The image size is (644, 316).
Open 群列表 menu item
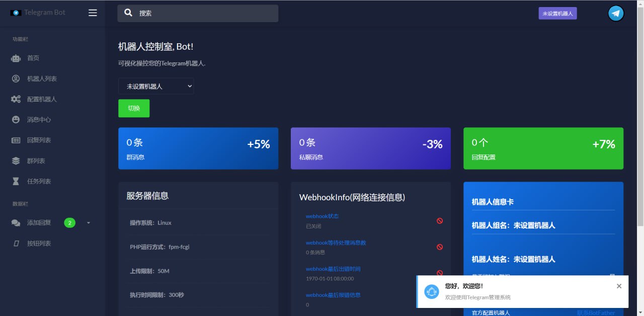point(36,161)
